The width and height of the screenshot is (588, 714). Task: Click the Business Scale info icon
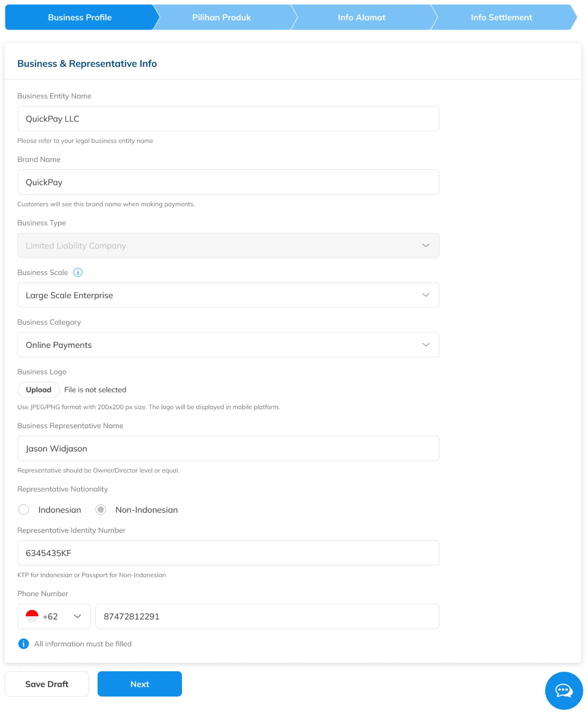tap(78, 272)
